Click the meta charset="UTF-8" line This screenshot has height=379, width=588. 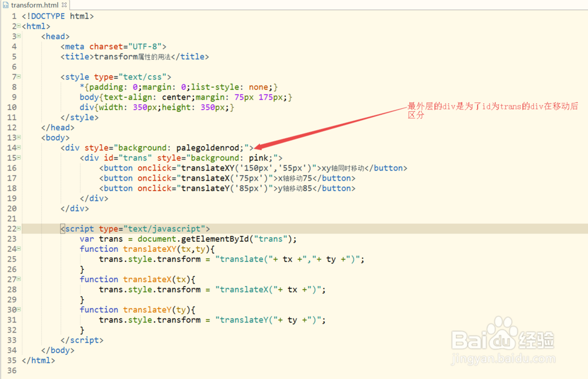tap(113, 46)
